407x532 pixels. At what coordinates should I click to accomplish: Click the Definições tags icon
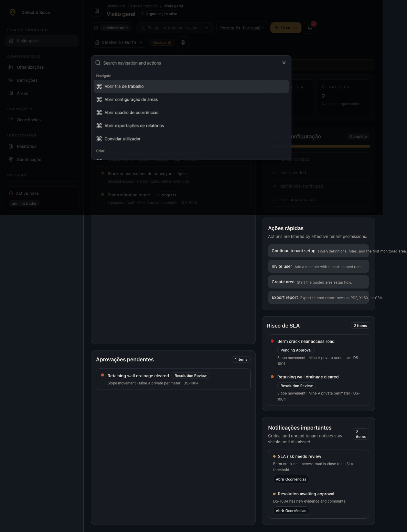click(11, 80)
